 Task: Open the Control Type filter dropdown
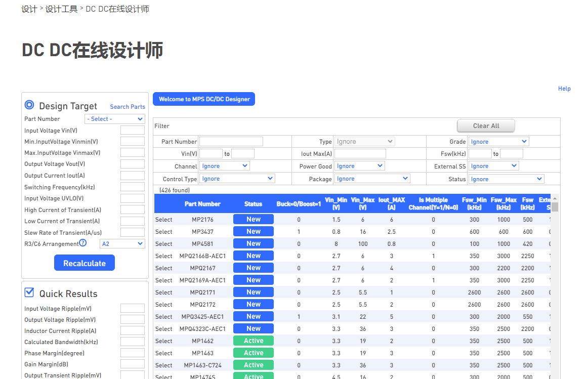[x=237, y=179]
